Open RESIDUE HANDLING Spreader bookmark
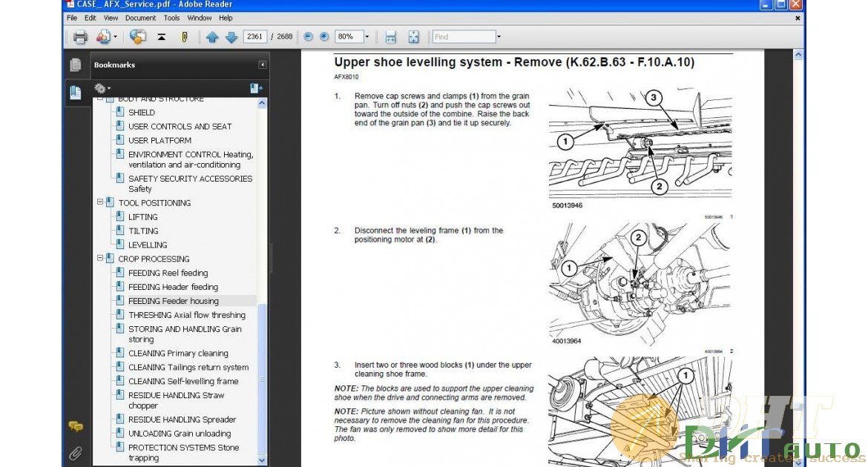868x467 pixels. [182, 420]
